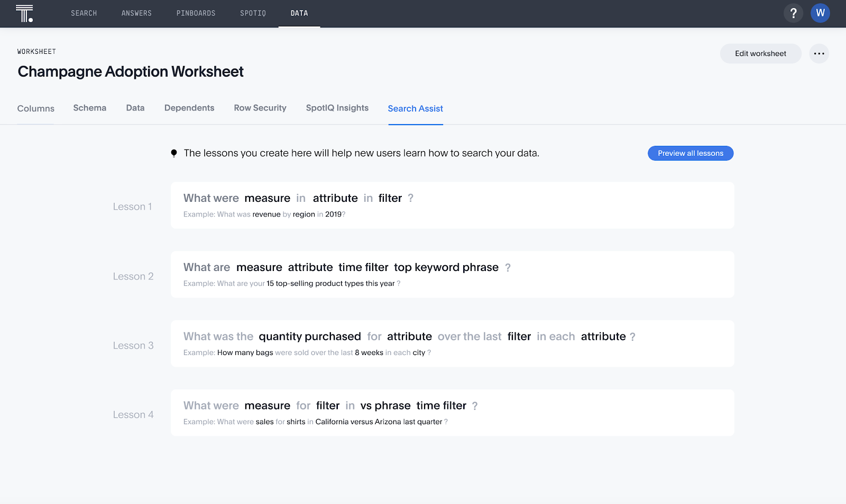The image size is (846, 504).
Task: Click the lessons help description text
Action: tap(362, 153)
